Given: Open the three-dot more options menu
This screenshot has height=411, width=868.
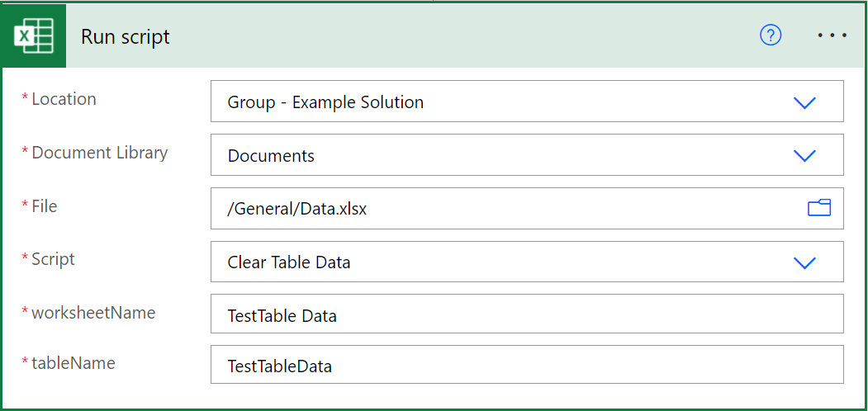Looking at the screenshot, I should coord(832,35).
